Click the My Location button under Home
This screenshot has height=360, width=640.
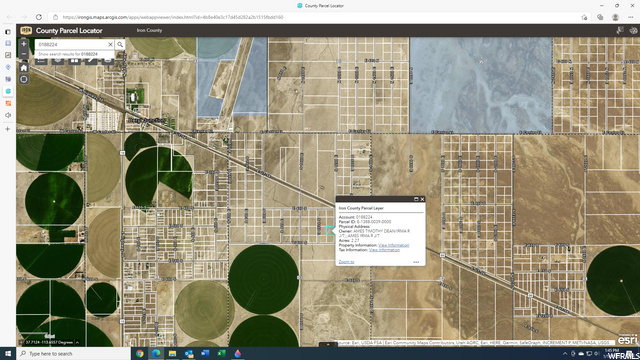tap(24, 79)
